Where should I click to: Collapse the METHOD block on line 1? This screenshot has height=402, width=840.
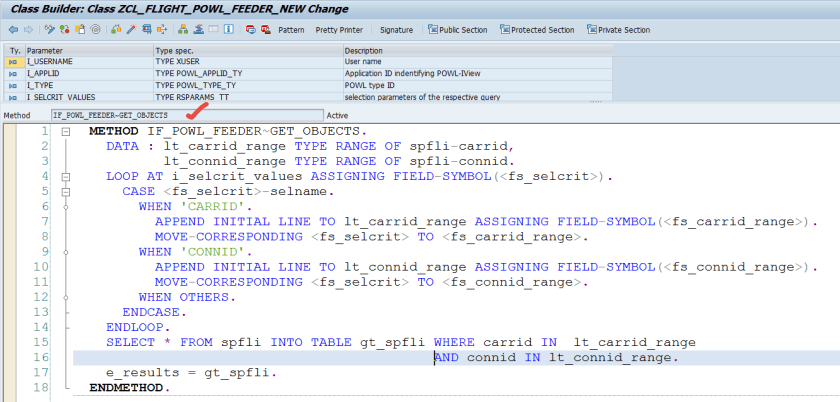[x=65, y=132]
